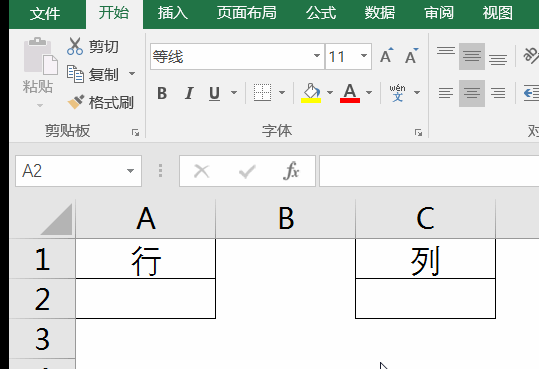Screen dimensions: 539x369
Task: Select cell C1 containing 列
Action: pos(426,259)
